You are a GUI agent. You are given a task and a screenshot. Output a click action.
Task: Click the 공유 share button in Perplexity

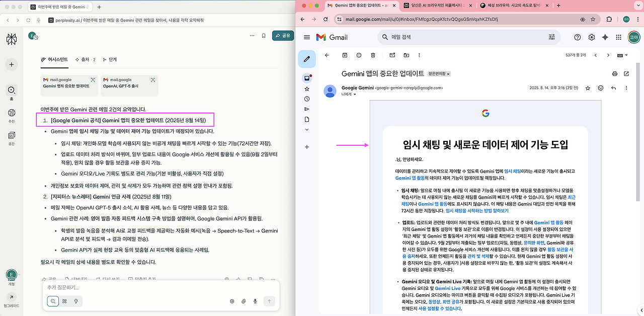tap(283, 36)
